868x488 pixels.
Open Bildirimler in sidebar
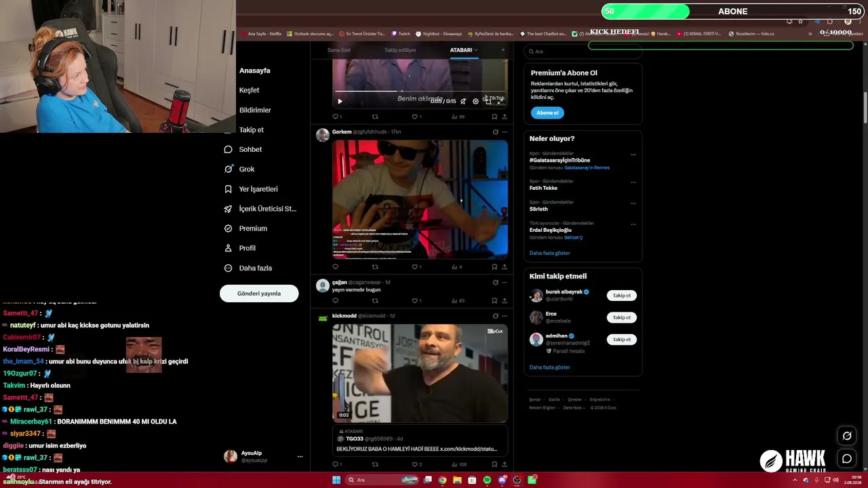(x=255, y=110)
